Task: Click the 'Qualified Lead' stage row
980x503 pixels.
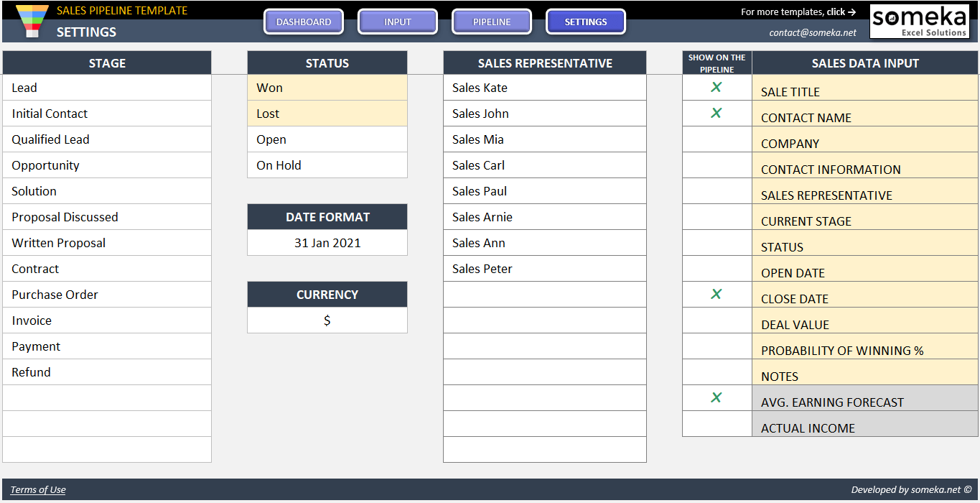Action: coord(107,139)
